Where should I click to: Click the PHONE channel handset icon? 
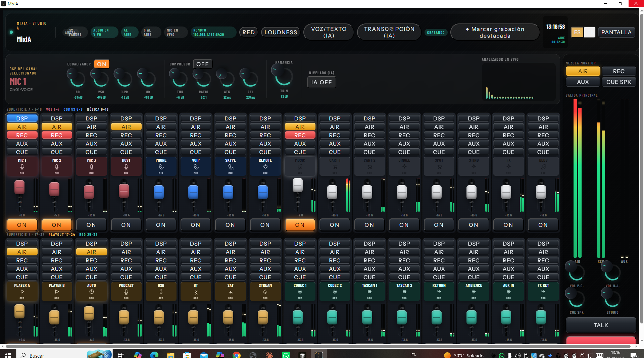click(161, 167)
